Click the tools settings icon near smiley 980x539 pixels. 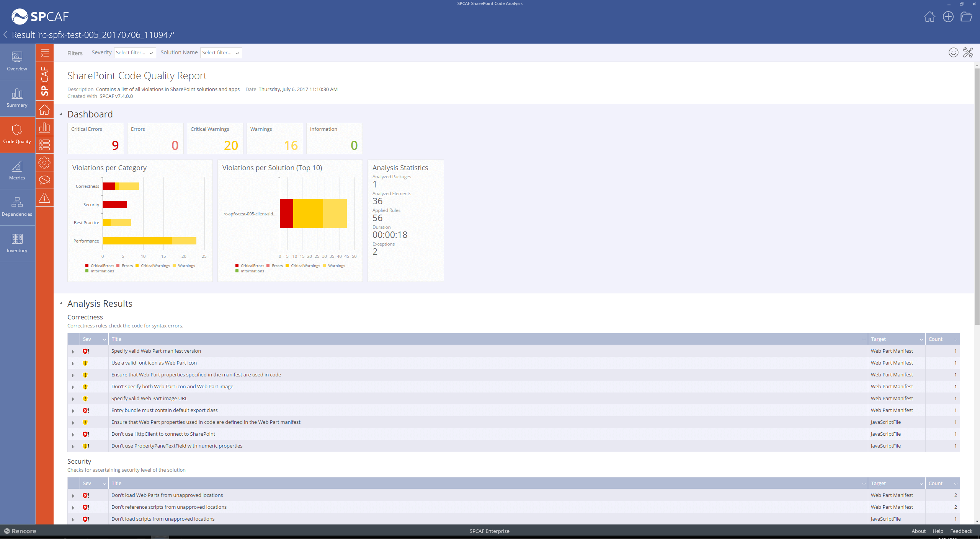tap(968, 53)
